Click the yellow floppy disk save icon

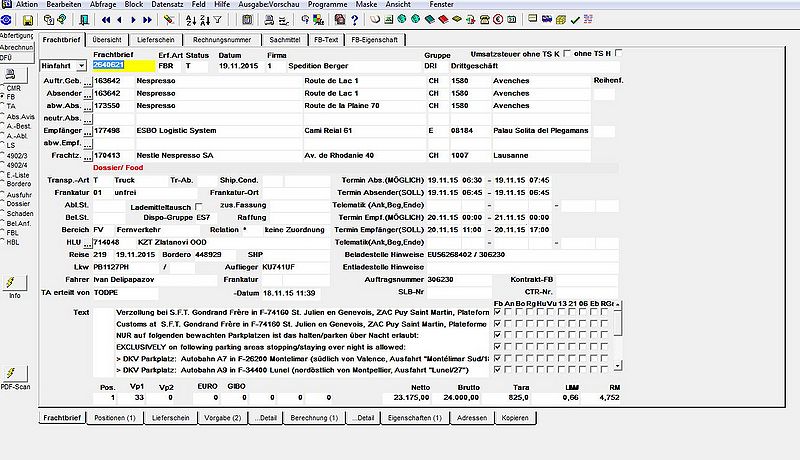click(28, 20)
